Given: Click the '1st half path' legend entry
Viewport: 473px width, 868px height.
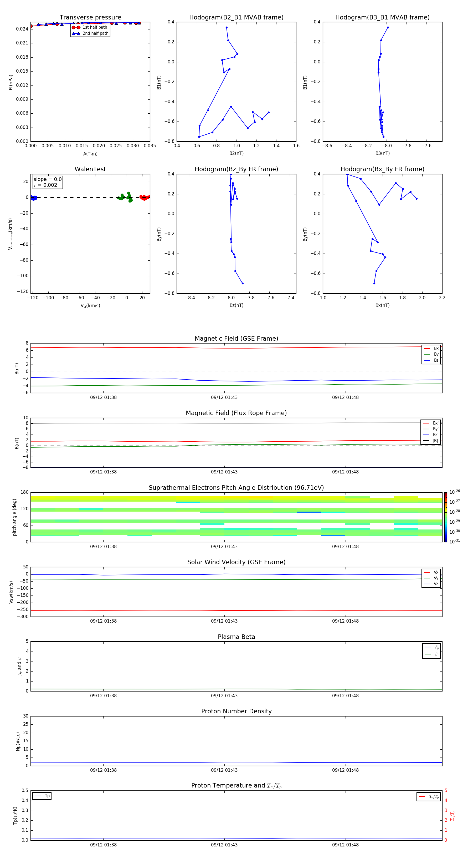Looking at the screenshot, I should pyautogui.click(x=90, y=27).
